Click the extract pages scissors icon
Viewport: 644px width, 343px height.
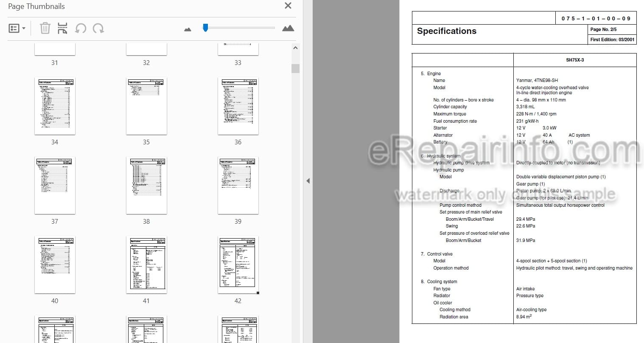[62, 28]
